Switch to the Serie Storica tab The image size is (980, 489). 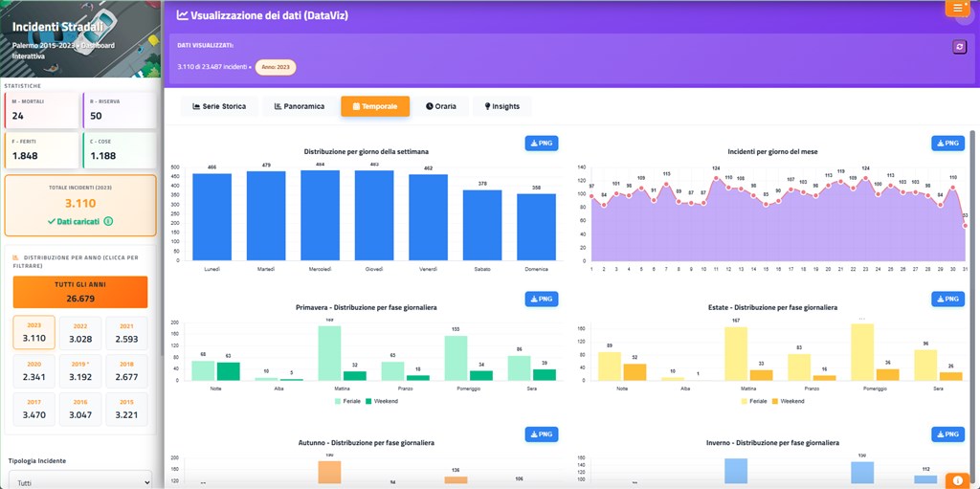point(219,106)
